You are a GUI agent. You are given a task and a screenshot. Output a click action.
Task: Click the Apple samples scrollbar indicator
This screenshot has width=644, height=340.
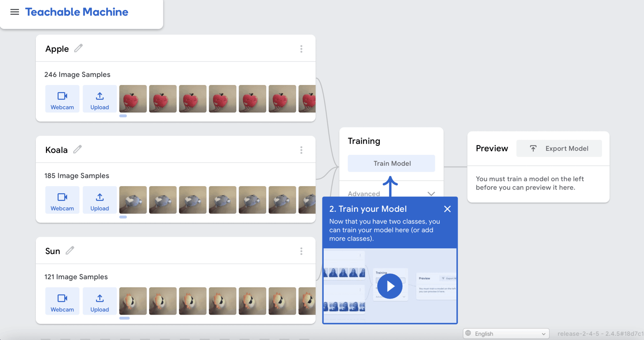(x=123, y=116)
